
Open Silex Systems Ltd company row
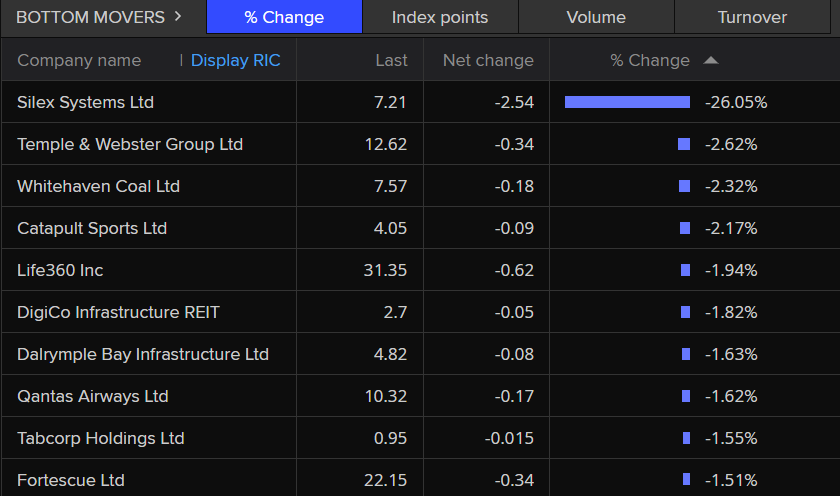coord(85,102)
